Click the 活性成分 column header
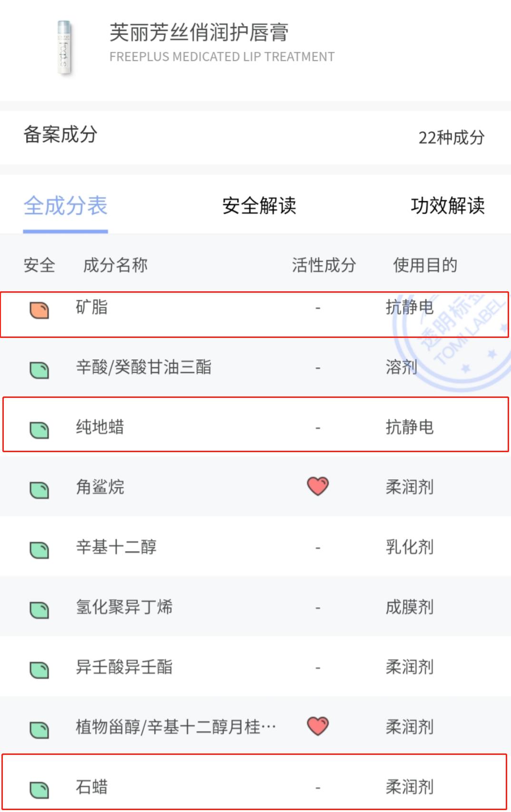 324,266
